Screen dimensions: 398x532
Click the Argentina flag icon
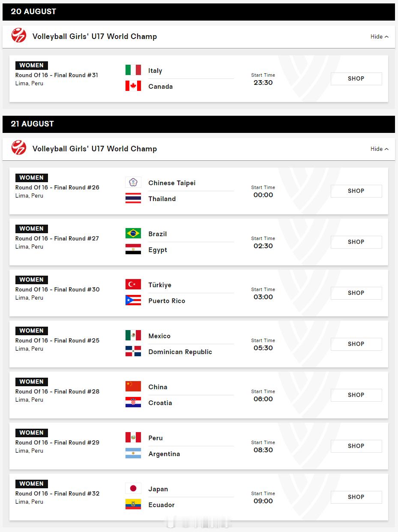point(133,453)
